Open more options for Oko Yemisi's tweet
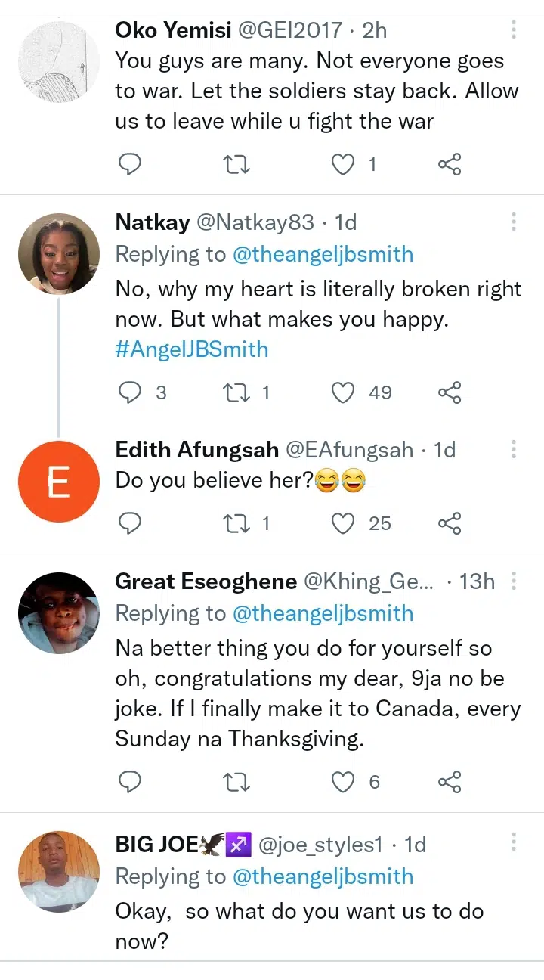 (x=514, y=30)
